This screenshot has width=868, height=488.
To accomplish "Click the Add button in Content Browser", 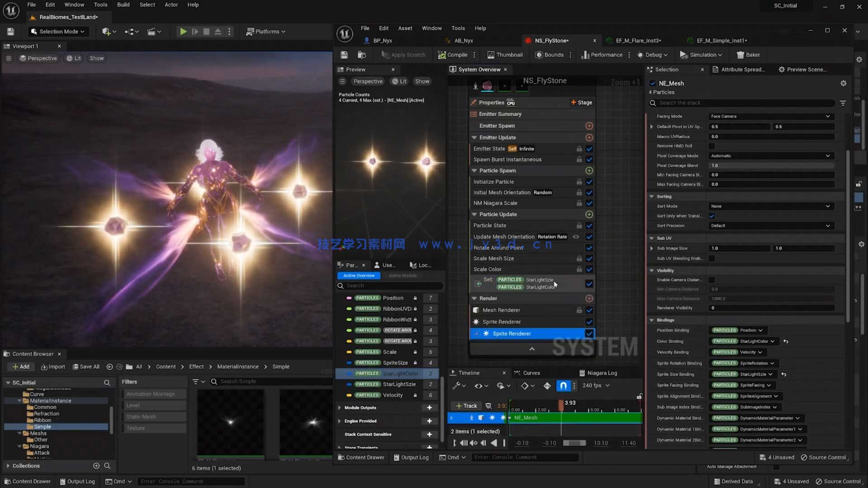I will pos(21,366).
